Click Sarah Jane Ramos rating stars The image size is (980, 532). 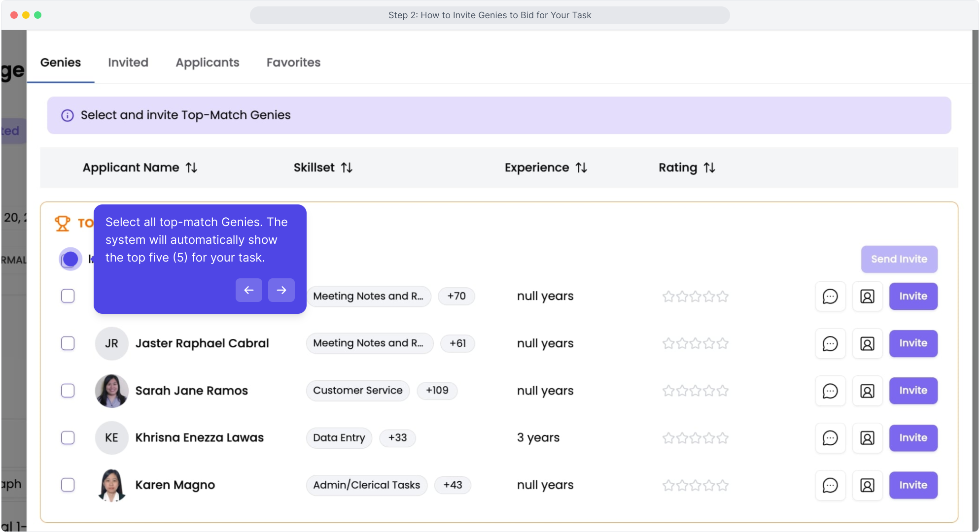click(x=695, y=391)
